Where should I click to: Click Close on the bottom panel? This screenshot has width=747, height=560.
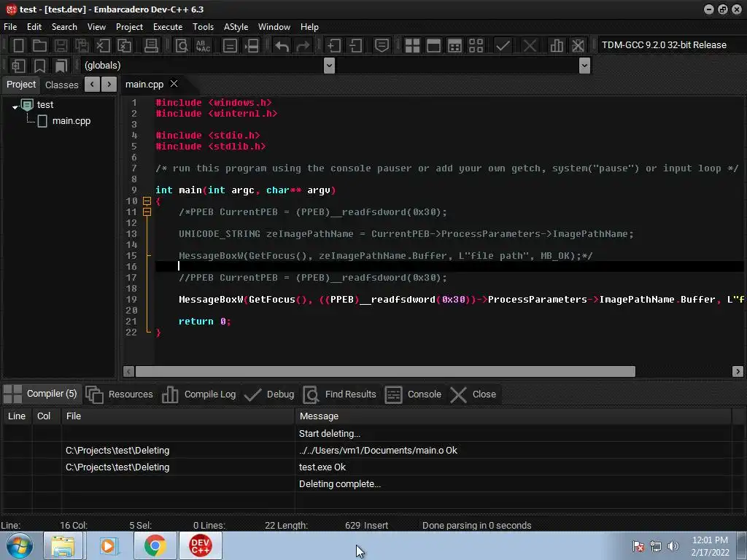click(x=473, y=394)
